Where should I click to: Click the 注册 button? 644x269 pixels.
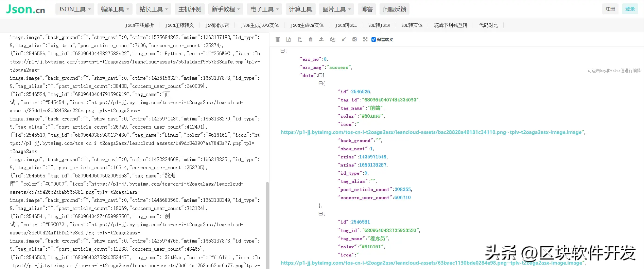click(610, 9)
